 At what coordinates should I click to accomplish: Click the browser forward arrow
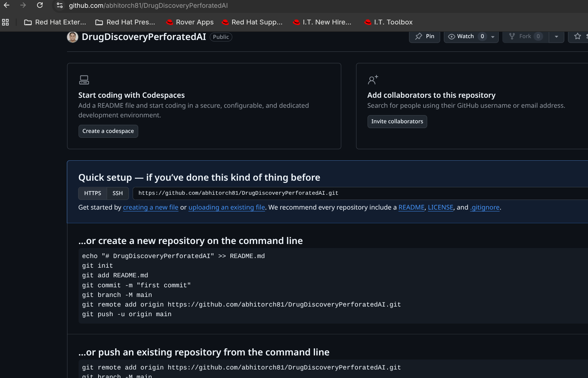[x=23, y=5]
